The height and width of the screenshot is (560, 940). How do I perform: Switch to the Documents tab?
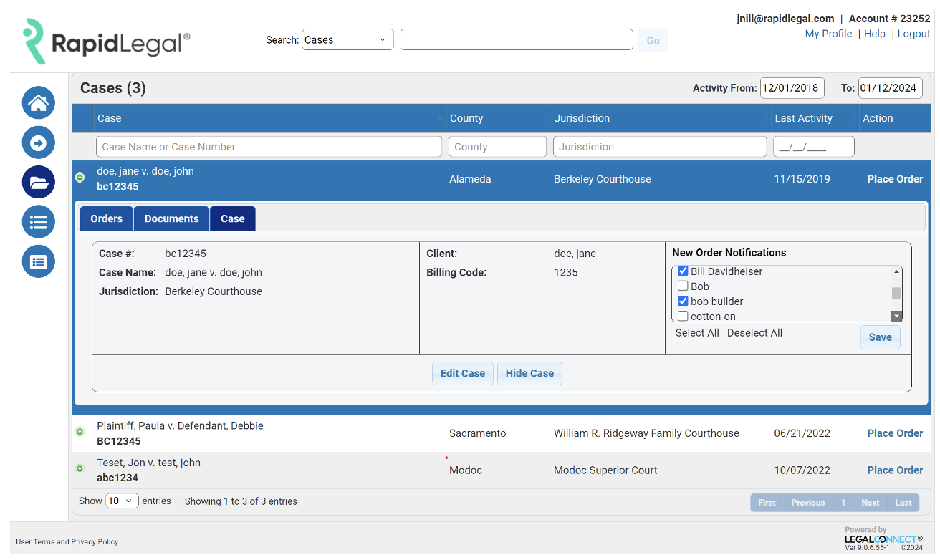click(171, 218)
